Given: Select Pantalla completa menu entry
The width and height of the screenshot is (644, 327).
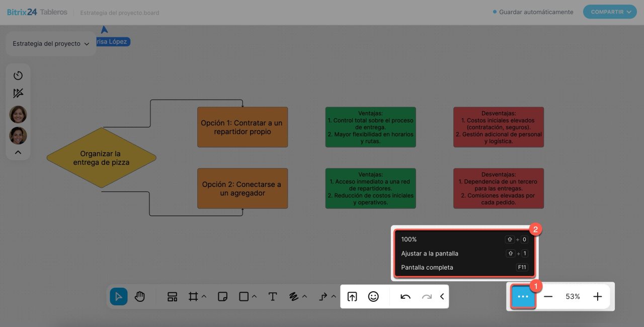Looking at the screenshot, I should (427, 268).
